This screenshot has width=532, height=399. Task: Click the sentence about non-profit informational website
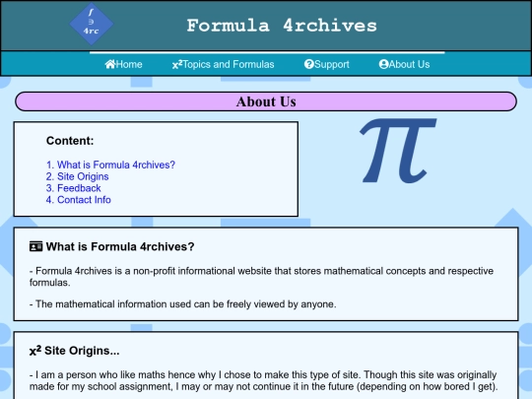(x=261, y=277)
